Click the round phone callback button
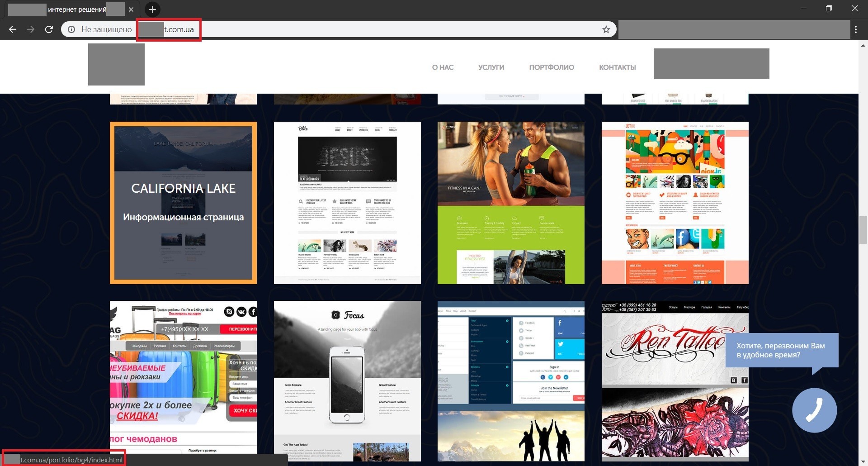Screen dimensions: 868x466 tap(814, 410)
